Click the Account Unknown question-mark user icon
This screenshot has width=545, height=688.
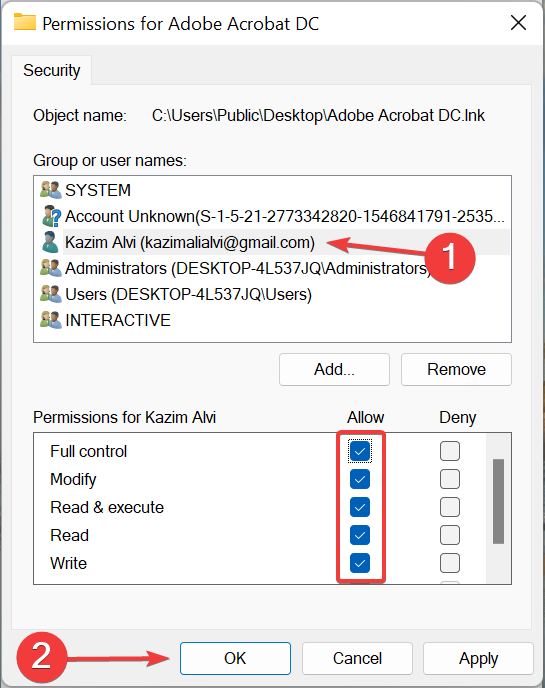pyautogui.click(x=50, y=216)
